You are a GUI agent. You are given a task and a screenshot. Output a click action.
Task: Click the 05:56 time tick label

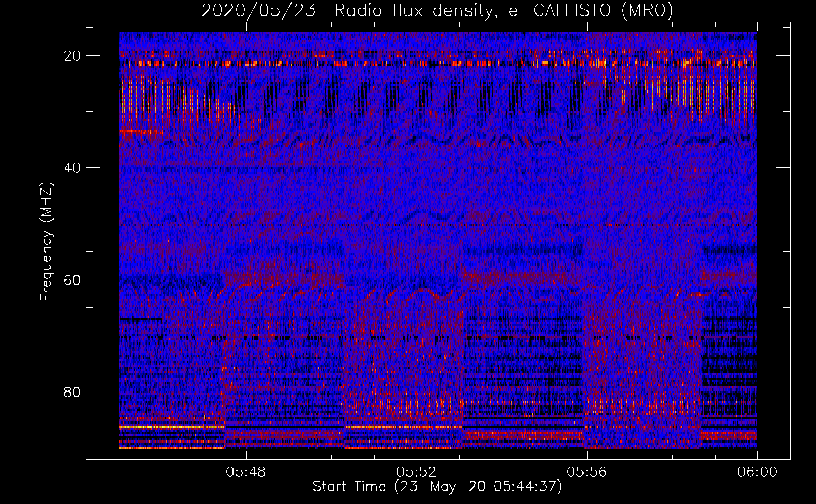pyautogui.click(x=587, y=472)
